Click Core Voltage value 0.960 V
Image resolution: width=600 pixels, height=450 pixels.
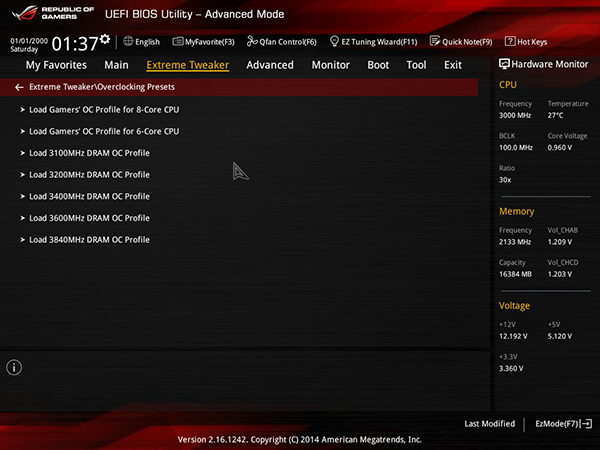point(559,147)
